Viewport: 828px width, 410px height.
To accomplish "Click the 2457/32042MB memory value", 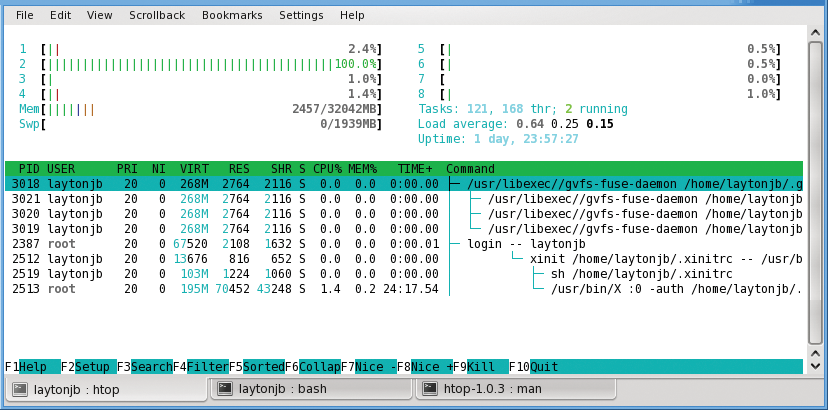I will tap(335, 109).
